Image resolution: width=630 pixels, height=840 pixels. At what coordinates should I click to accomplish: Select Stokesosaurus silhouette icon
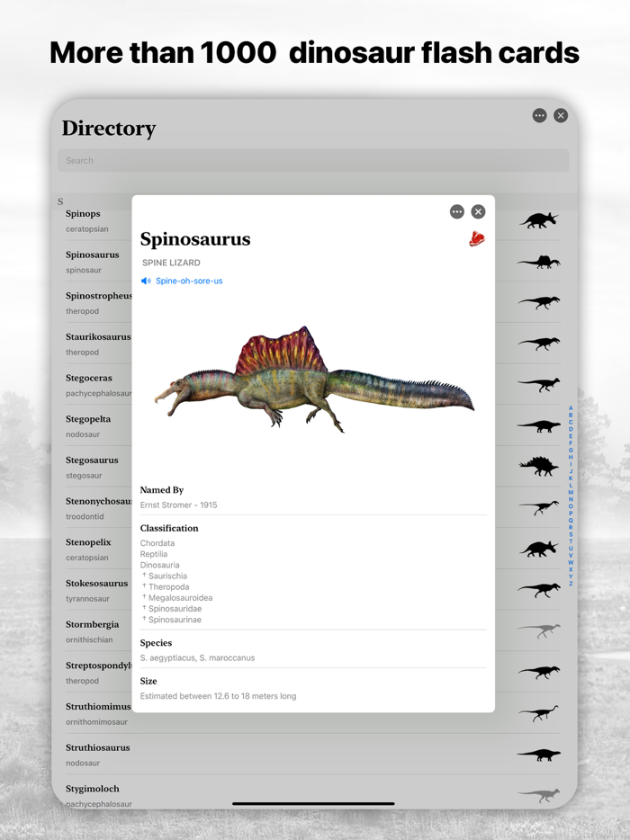tap(539, 590)
